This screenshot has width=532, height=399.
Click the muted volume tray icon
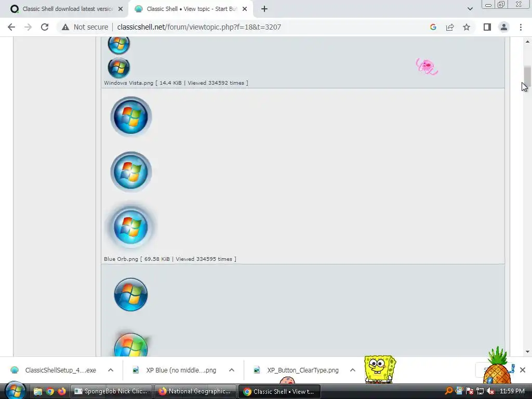[490, 391]
